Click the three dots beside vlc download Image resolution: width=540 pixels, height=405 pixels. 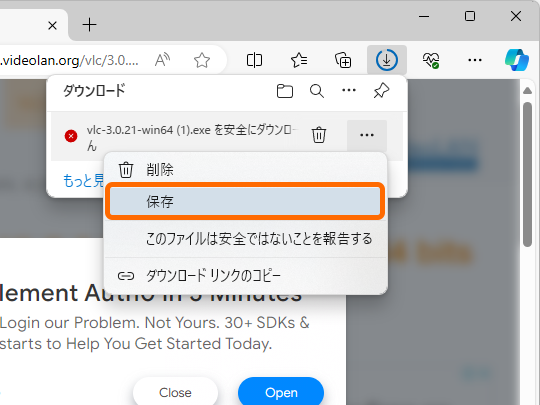pyautogui.click(x=367, y=135)
